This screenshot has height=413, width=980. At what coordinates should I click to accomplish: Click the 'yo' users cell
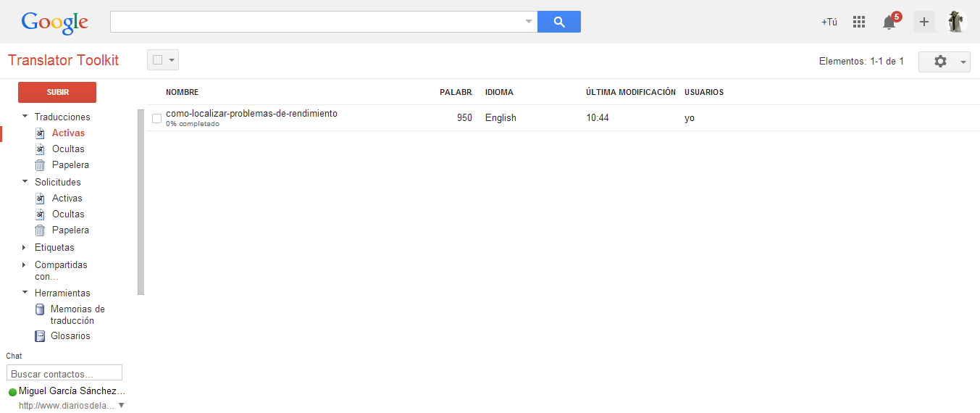[x=690, y=118]
